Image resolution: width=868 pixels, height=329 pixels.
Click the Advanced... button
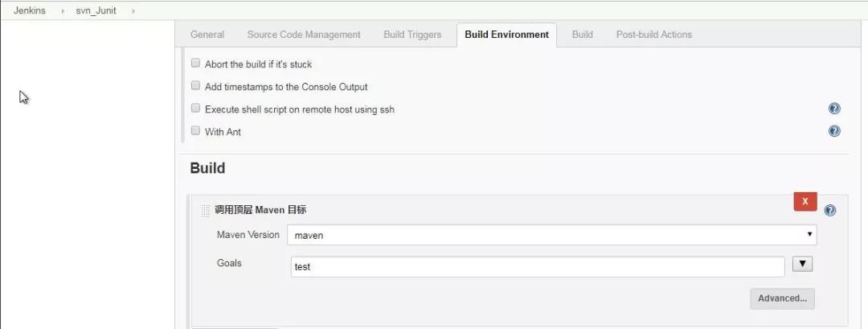[x=782, y=298]
